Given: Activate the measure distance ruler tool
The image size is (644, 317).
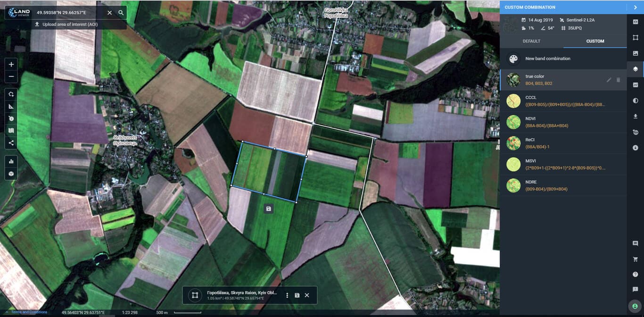Looking at the screenshot, I should [11, 106].
